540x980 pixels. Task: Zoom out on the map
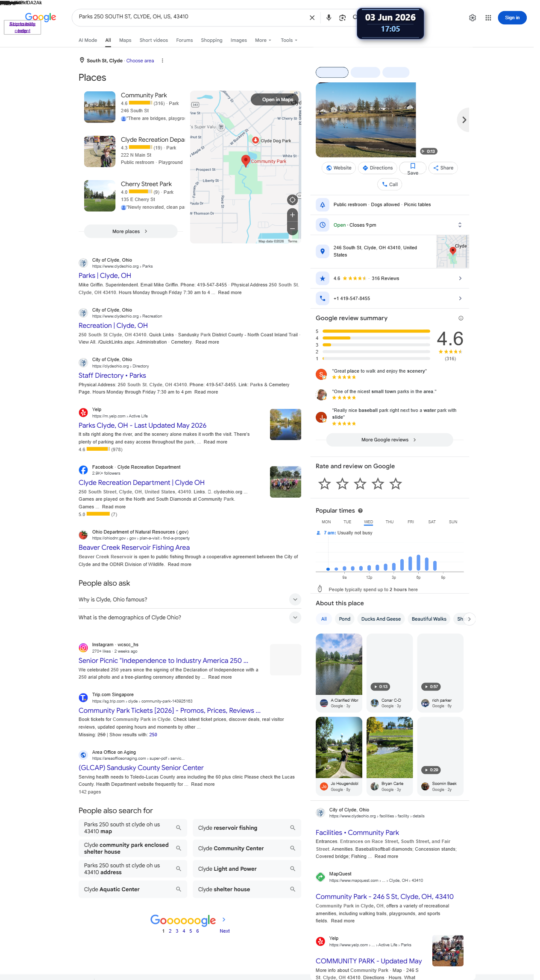[292, 228]
